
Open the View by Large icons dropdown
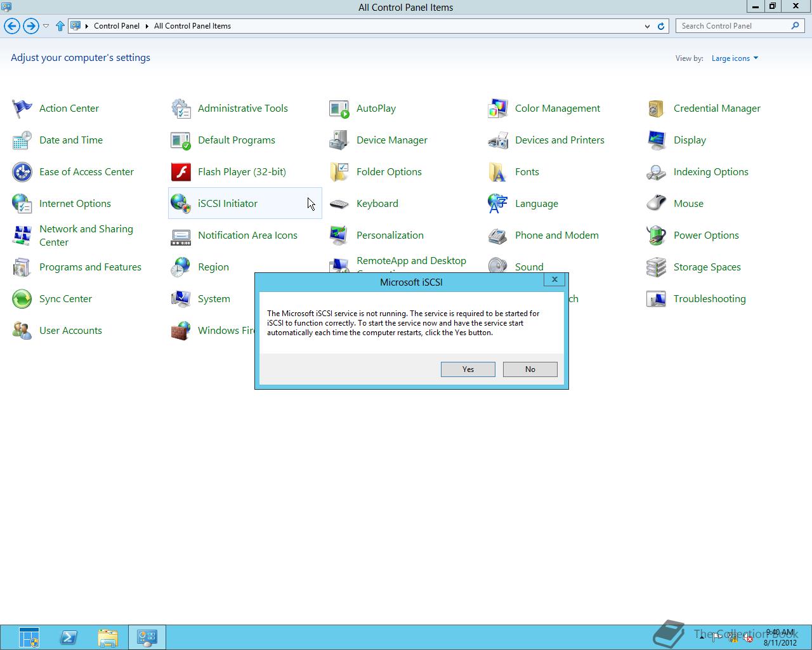pos(735,58)
